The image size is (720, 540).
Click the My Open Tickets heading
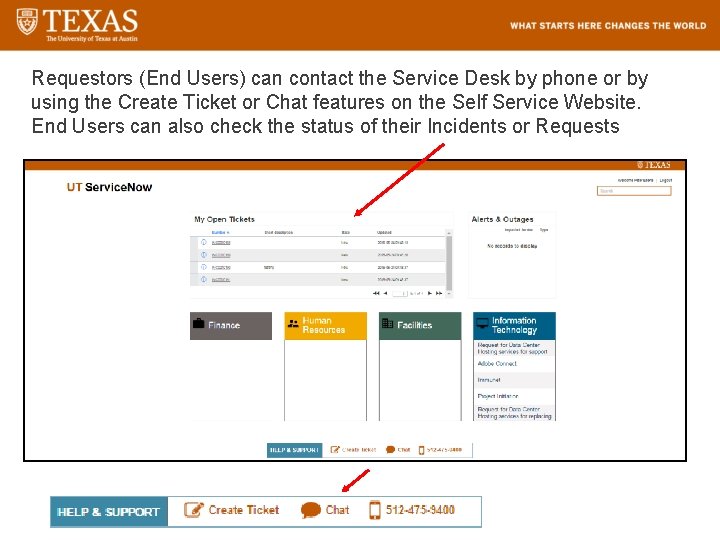point(225,219)
